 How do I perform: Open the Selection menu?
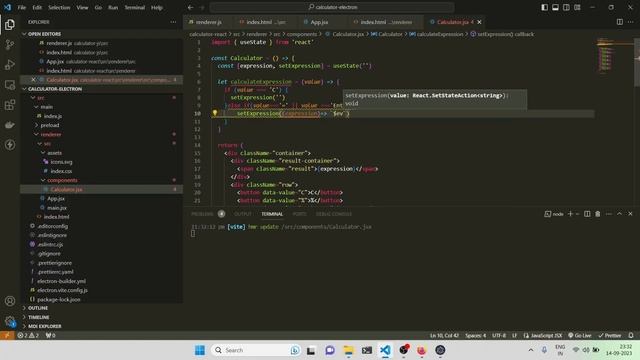[59, 7]
